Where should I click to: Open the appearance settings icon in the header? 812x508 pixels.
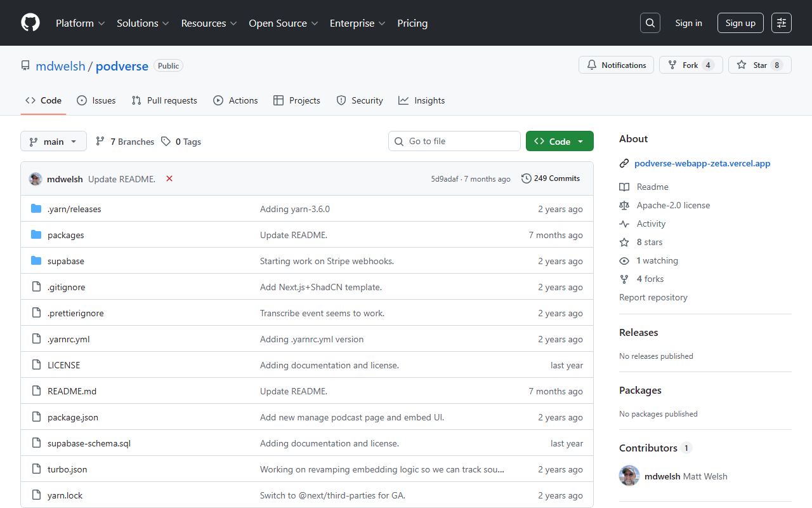(x=782, y=23)
